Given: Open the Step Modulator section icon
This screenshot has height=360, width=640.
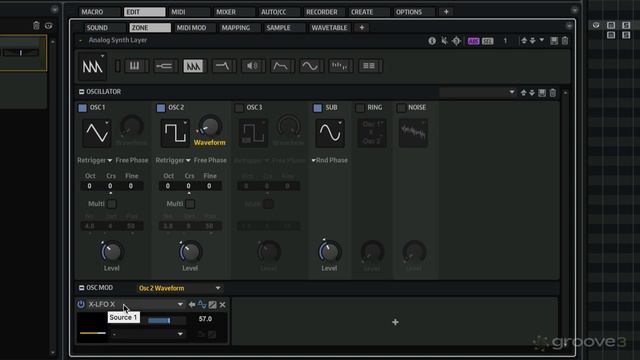Looking at the screenshot, I should tap(340, 66).
